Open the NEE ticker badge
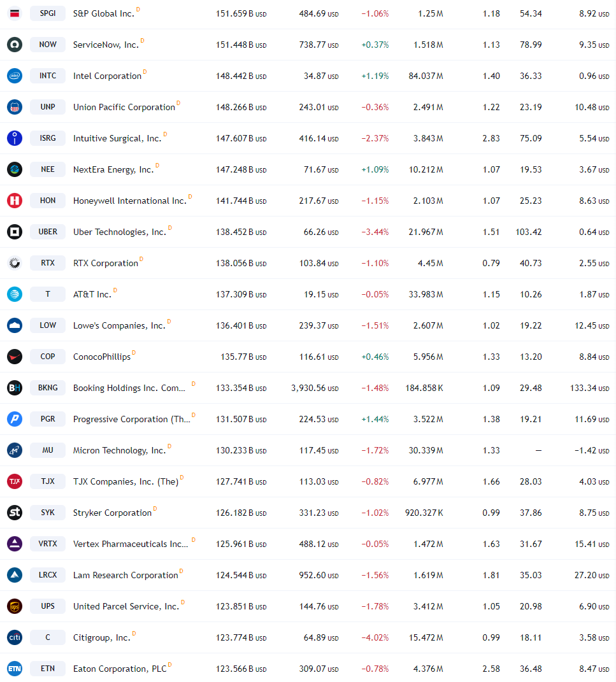616x682 pixels. click(48, 169)
